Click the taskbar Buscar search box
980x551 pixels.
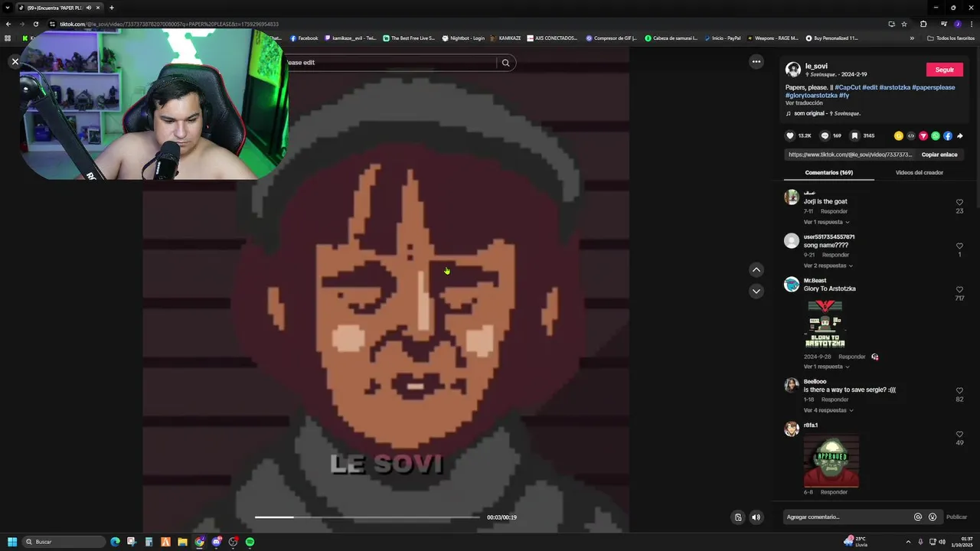(65, 542)
